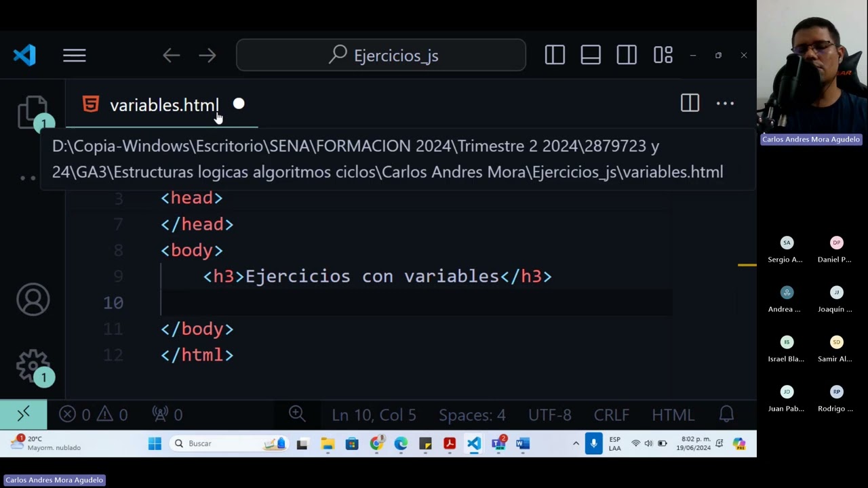Select the variables.html editor tab

(x=161, y=105)
